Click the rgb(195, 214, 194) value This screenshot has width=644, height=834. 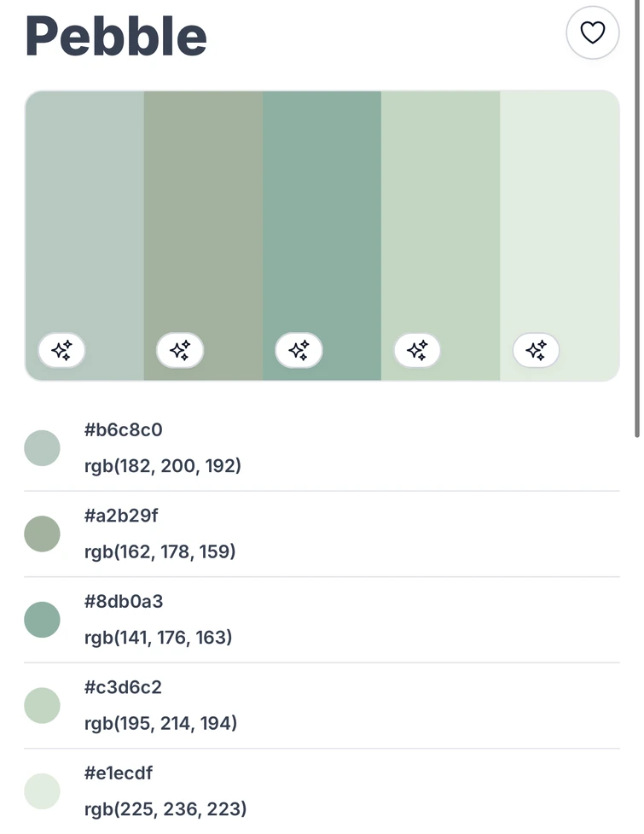pyautogui.click(x=163, y=723)
